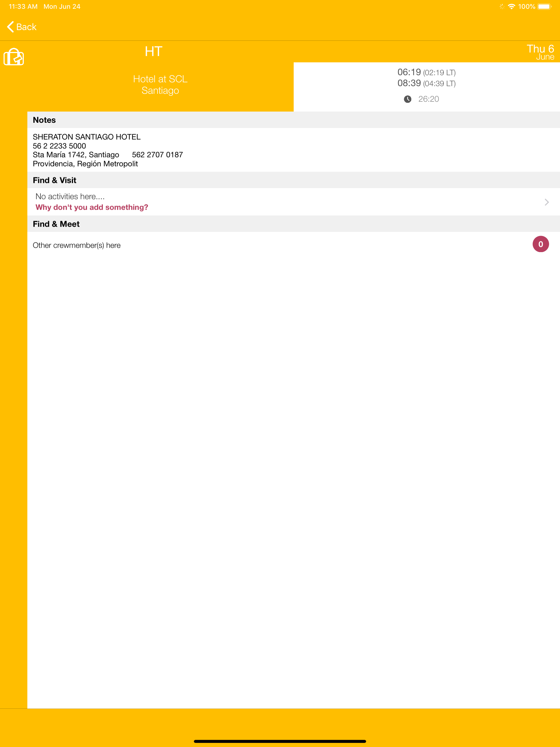The image size is (560, 747).
Task: Tap the luggage suitcase icon
Action: (x=14, y=57)
